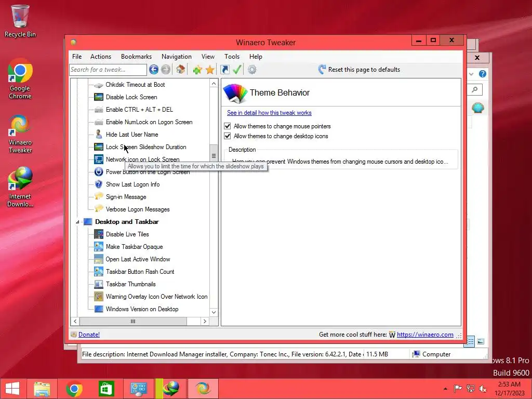Viewport: 532px width, 399px height.
Task: Click the dropdown chevron in background window
Action: point(471,74)
